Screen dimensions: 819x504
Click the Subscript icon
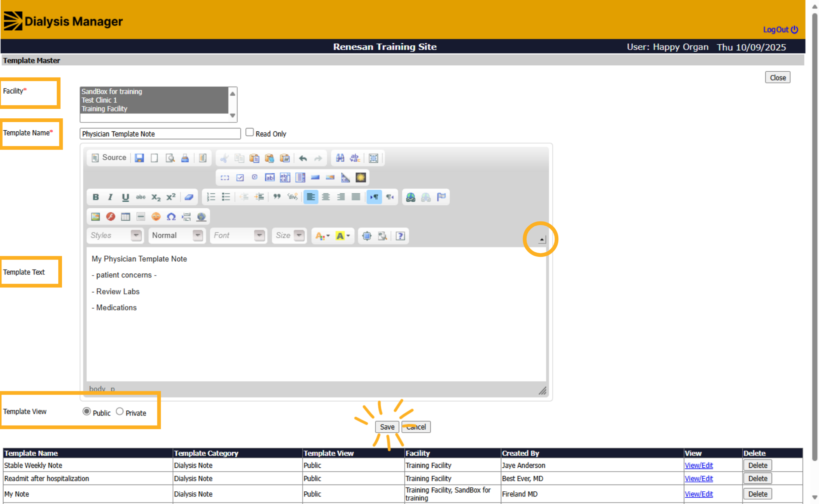point(156,197)
